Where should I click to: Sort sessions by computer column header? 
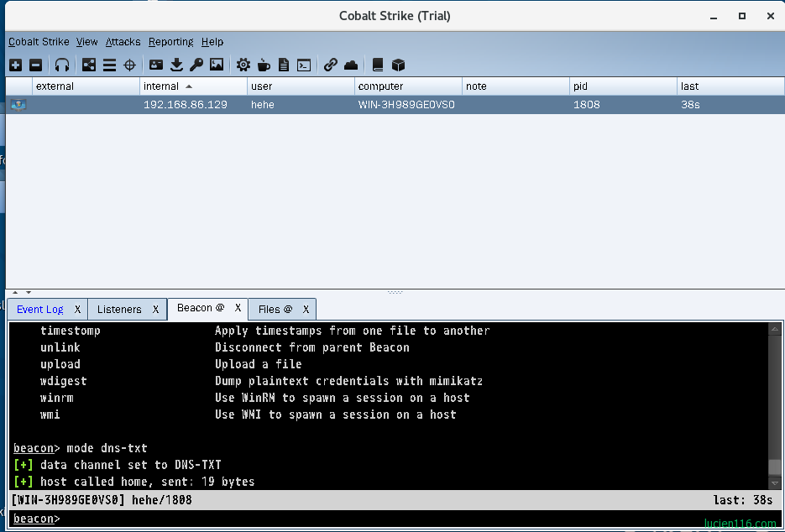(408, 86)
